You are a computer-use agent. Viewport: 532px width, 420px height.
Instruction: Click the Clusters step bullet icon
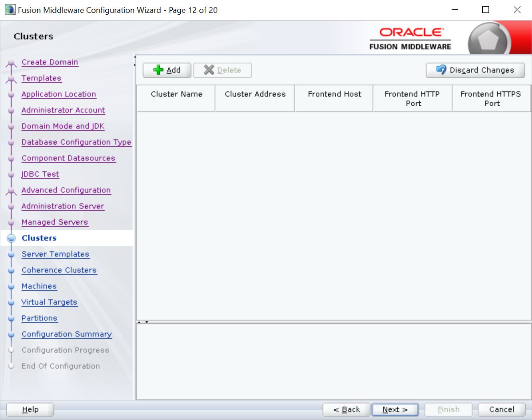(11, 238)
